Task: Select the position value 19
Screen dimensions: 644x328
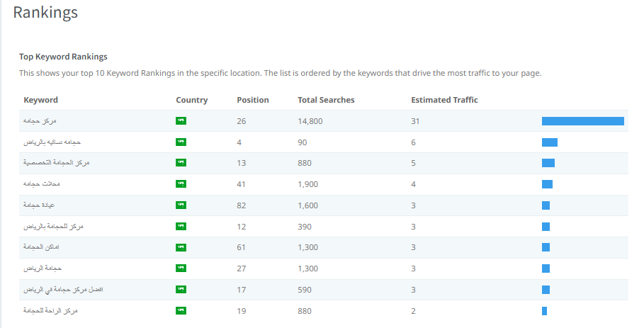Action: [242, 311]
